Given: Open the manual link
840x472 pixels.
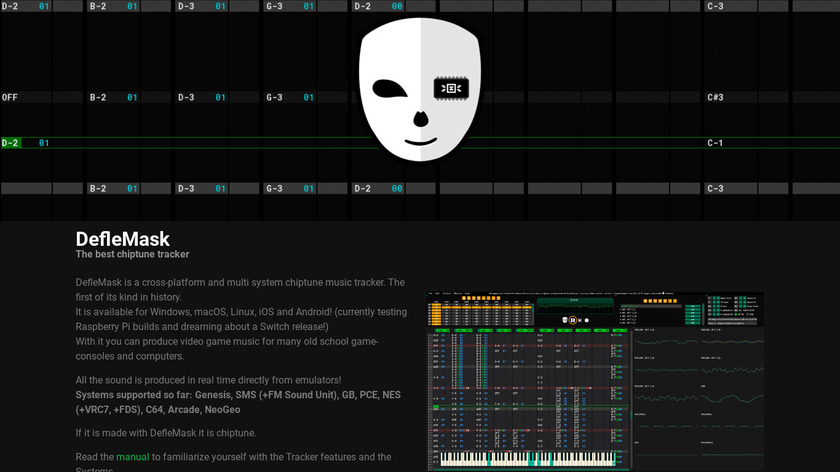Looking at the screenshot, I should tap(132, 457).
